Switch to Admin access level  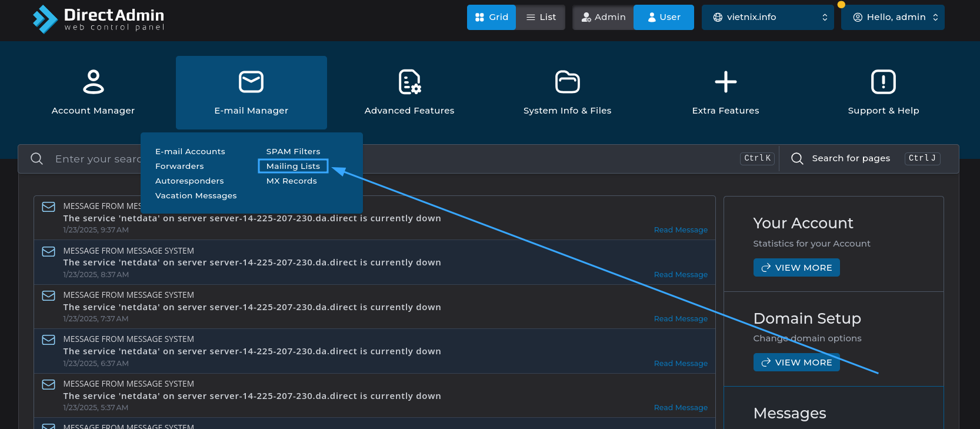click(603, 17)
